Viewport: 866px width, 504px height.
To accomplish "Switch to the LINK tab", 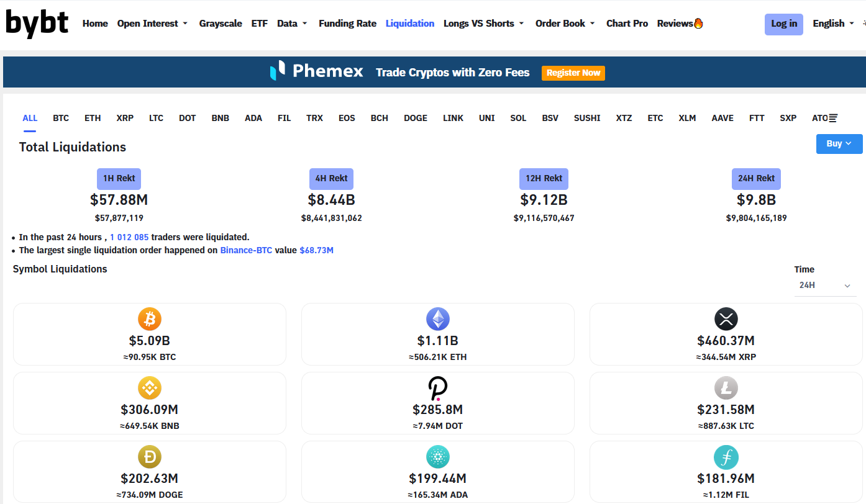I will 454,118.
